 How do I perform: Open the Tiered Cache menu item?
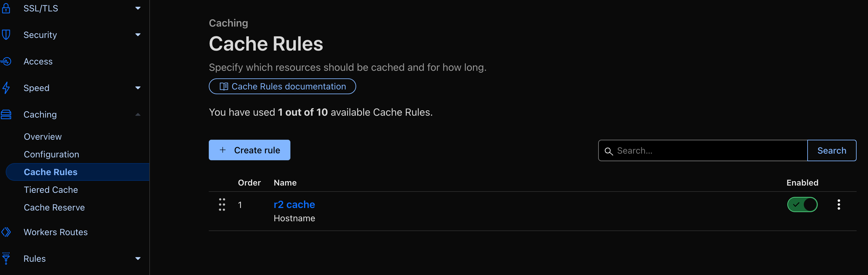(x=51, y=190)
